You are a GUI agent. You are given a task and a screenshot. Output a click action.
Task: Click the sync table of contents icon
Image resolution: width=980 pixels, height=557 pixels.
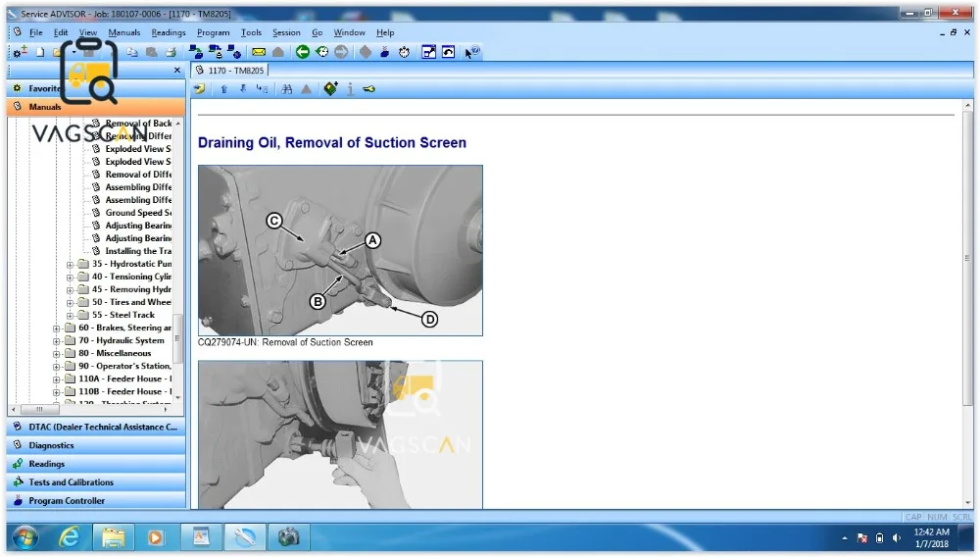[x=262, y=89]
